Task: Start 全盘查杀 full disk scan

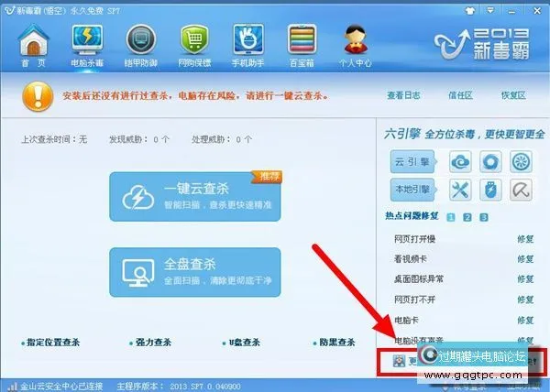Action: click(195, 272)
